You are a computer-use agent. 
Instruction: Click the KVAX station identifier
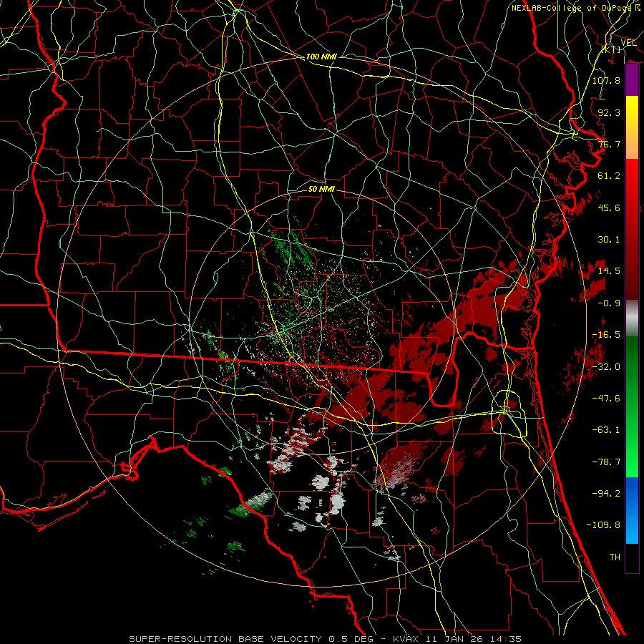point(406,639)
